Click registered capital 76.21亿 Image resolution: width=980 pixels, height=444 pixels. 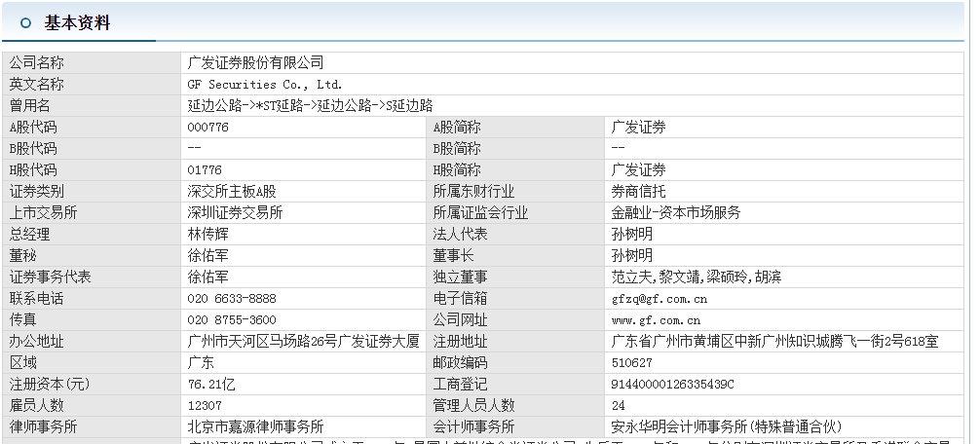[x=211, y=384]
